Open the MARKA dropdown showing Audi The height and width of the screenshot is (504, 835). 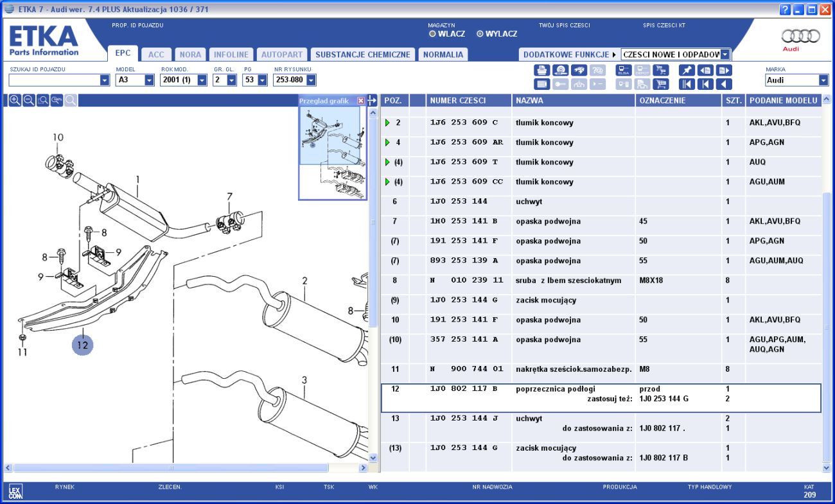pos(823,80)
